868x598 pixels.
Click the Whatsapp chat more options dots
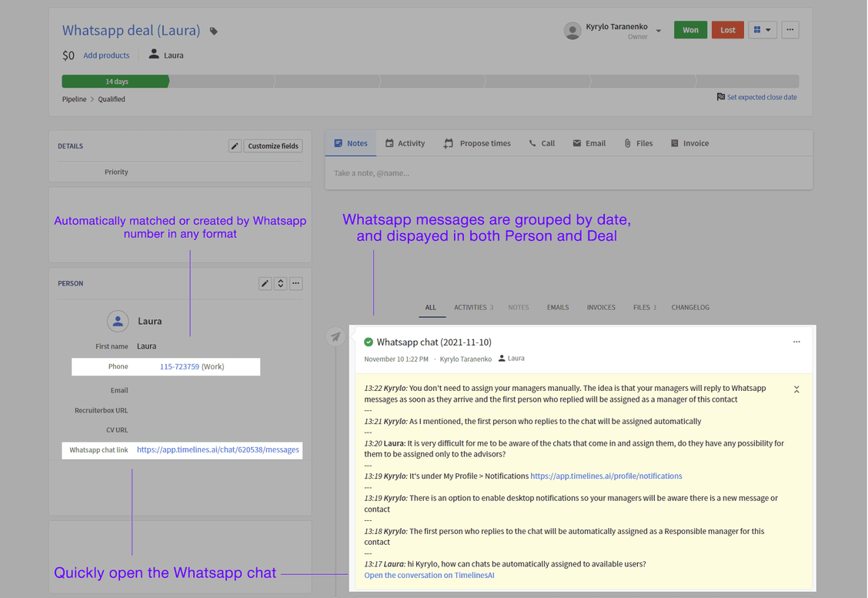click(x=796, y=342)
